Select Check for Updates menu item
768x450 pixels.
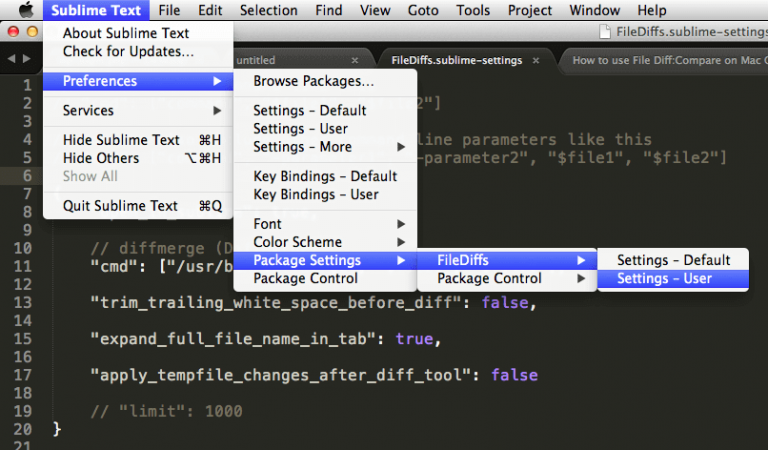click(x=128, y=51)
